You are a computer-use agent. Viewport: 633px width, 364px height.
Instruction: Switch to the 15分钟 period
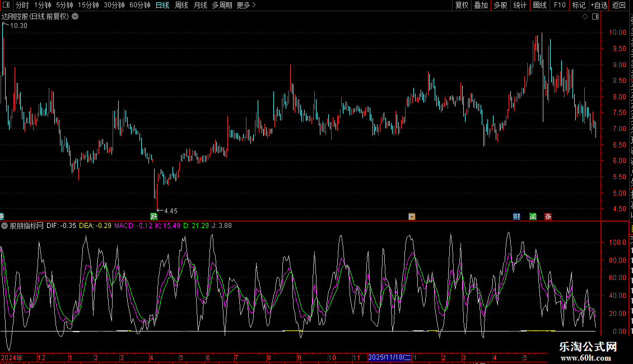click(89, 5)
